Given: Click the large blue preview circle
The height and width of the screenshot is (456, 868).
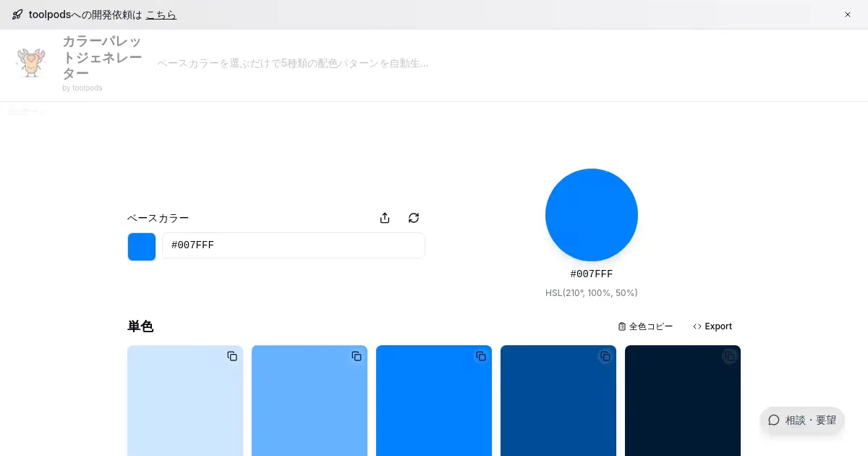Looking at the screenshot, I should click(591, 215).
